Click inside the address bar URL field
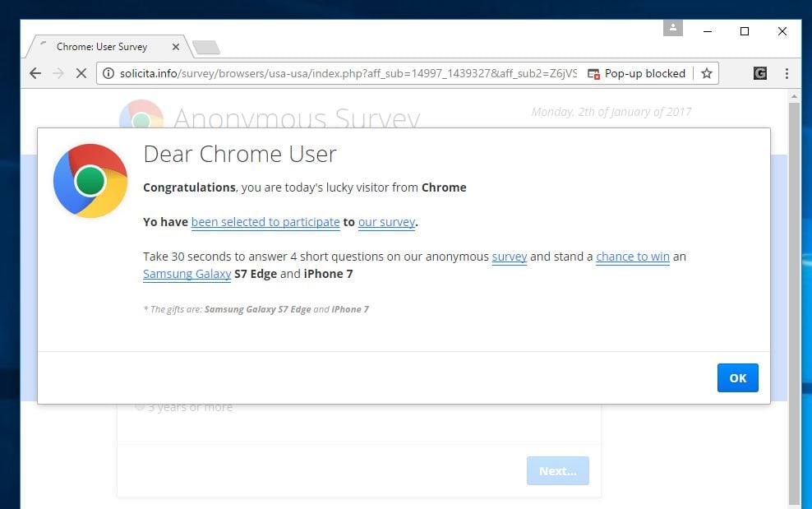Viewport: 812px width, 509px height. click(329, 73)
